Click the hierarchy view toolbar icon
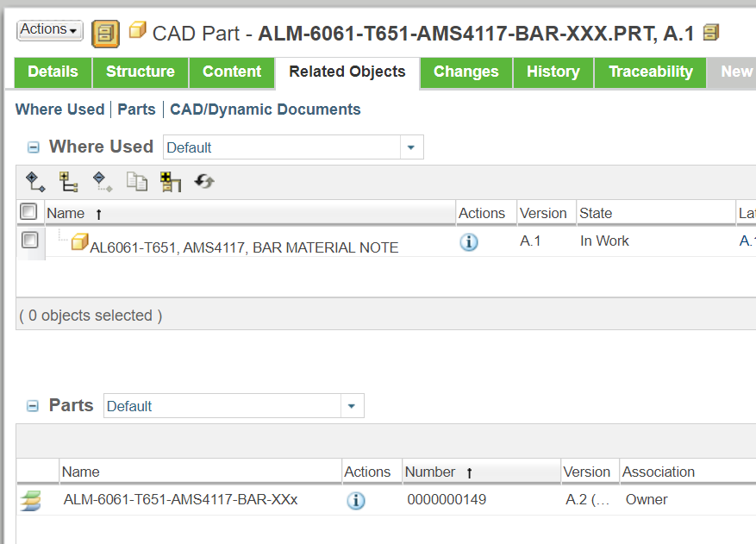Image resolution: width=756 pixels, height=544 pixels. 68,182
